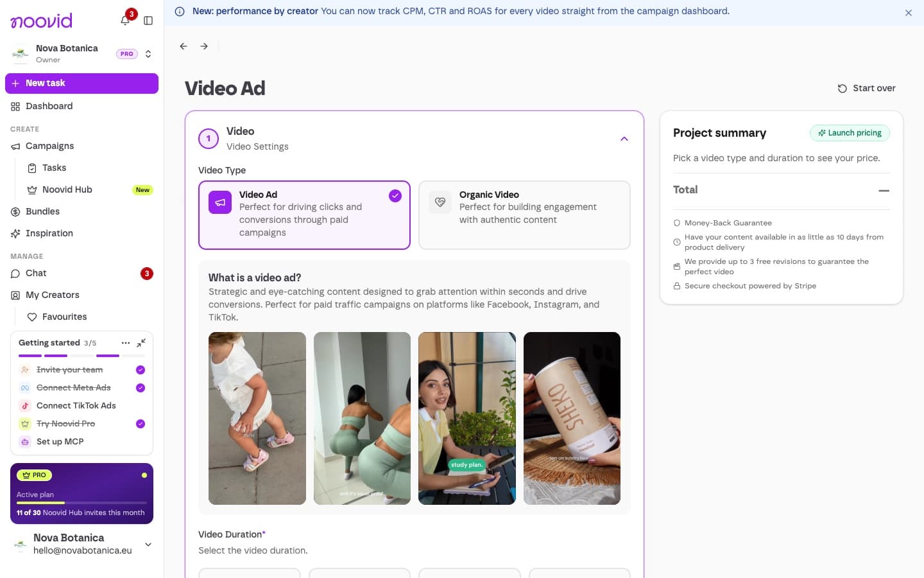
Task: Click the step 1 circle indicator
Action: click(209, 139)
